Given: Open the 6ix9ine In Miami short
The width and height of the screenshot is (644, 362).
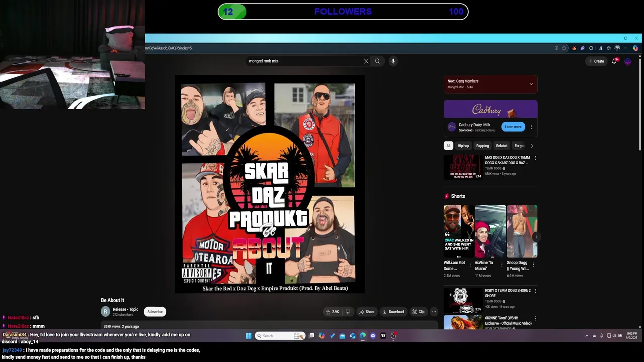Looking at the screenshot, I should 490,231.
